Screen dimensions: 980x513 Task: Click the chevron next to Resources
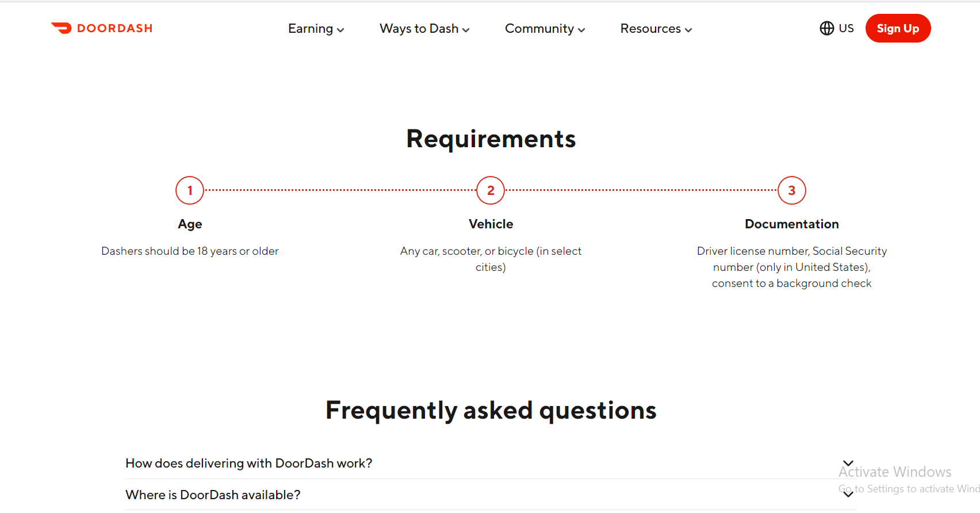[688, 30]
